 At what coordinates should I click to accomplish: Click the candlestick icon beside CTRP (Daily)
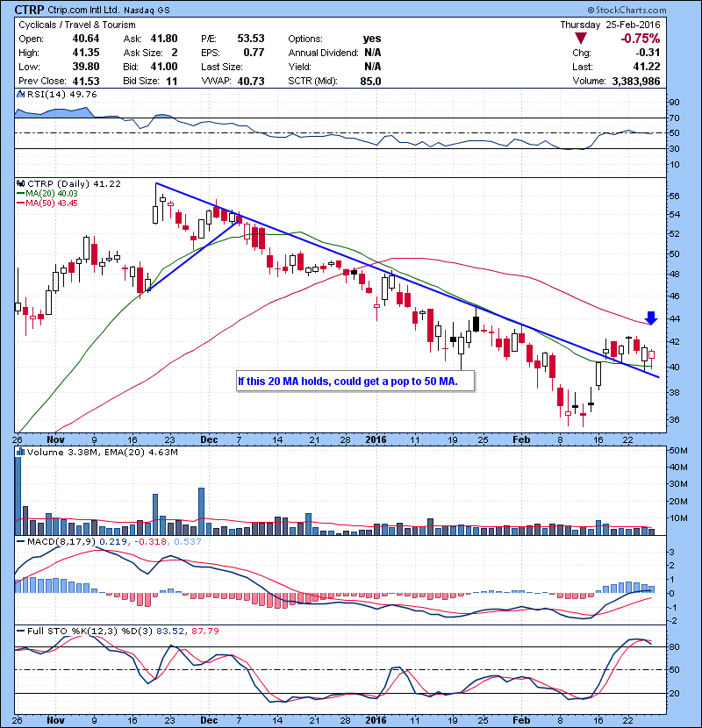[20, 183]
